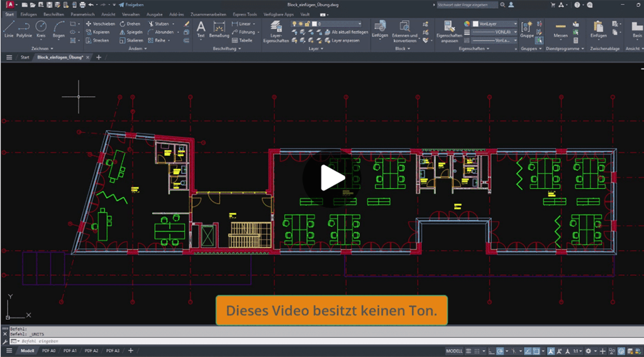Save drawing with the disk icon
This screenshot has height=357, width=644.
point(49,5)
